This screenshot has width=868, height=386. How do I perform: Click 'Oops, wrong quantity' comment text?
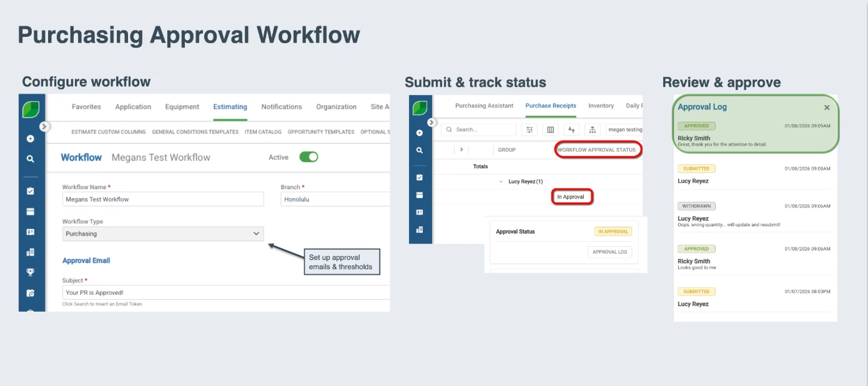coord(729,225)
